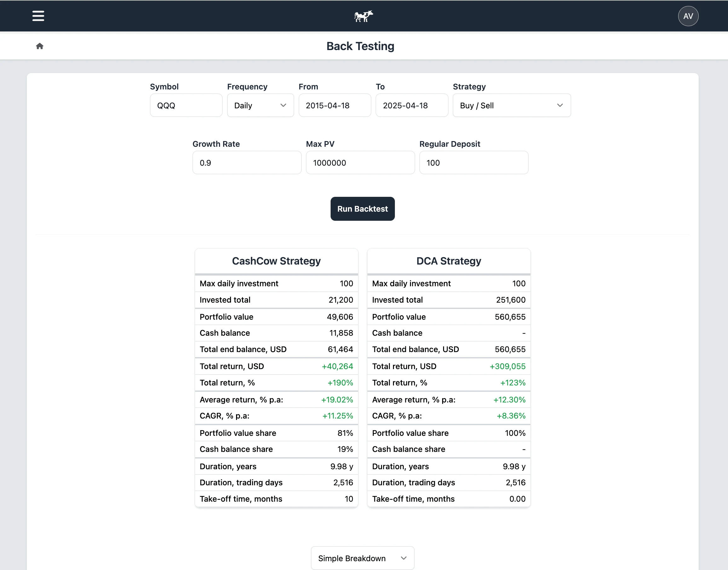Expand the Frequency Daily dropdown

[260, 105]
